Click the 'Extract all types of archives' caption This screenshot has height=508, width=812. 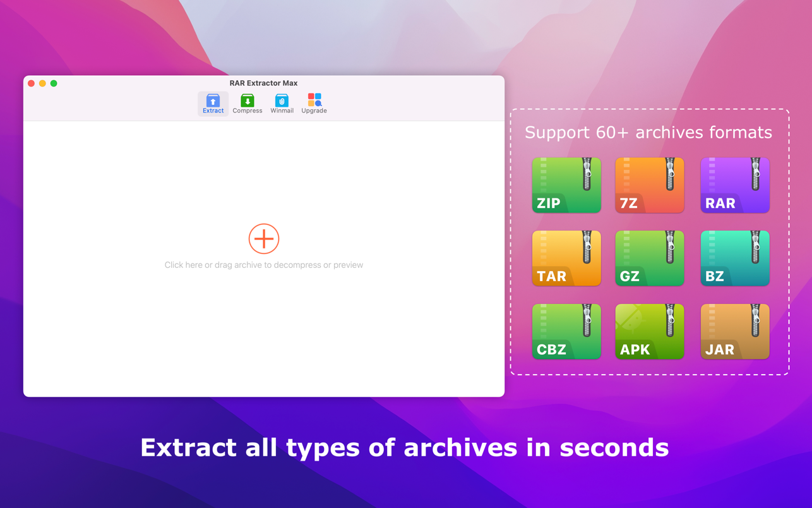pyautogui.click(x=404, y=447)
